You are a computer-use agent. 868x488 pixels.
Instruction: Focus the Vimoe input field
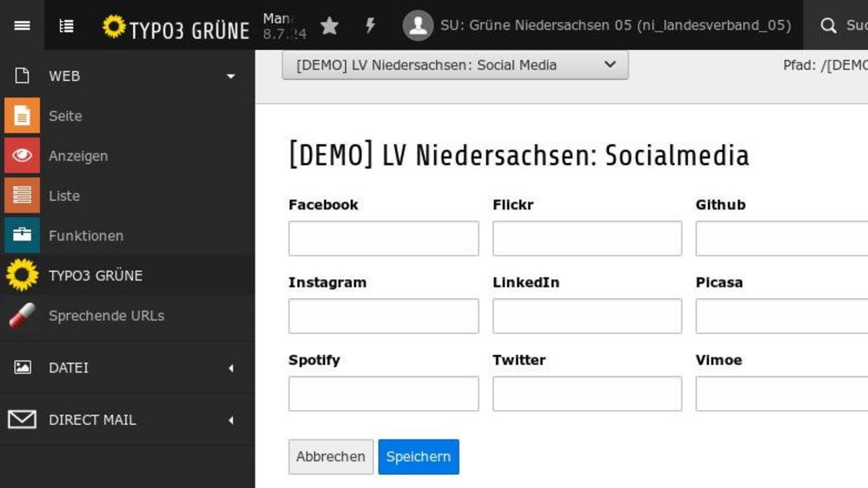click(782, 393)
